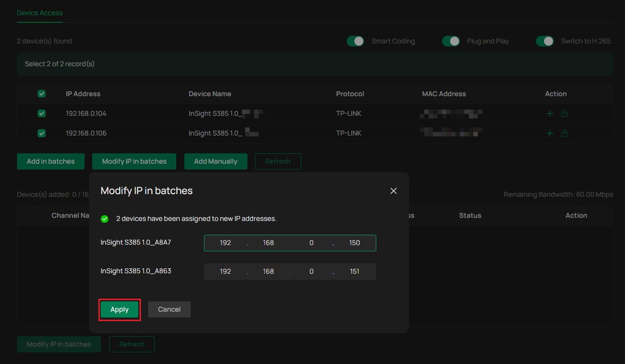Click InSight S385 1.0_A8A7 label
Screen dimensions: 625x364
coord(136,243)
